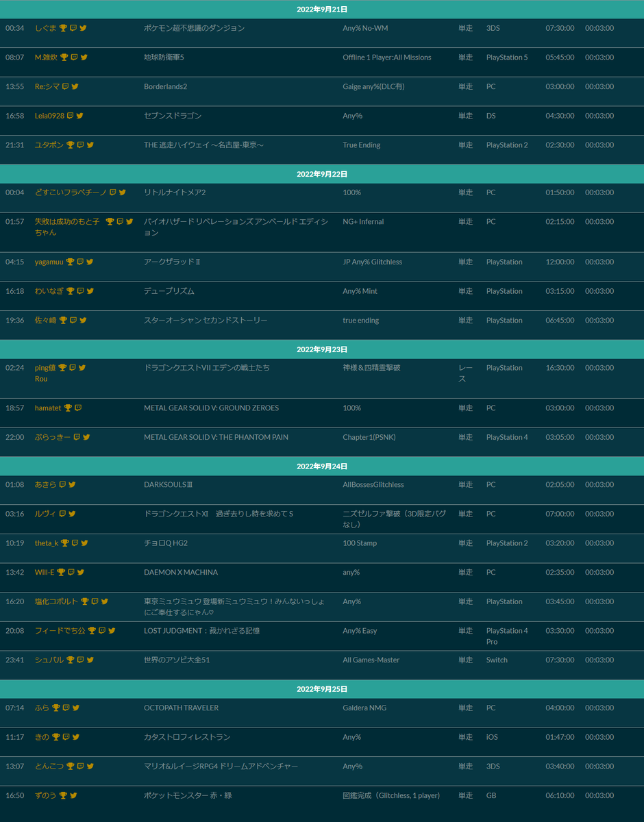Image resolution: width=644 pixels, height=822 pixels.
Task: Click the 12:00:00 estimate for アークザラッドⅡ
Action: click(560, 262)
